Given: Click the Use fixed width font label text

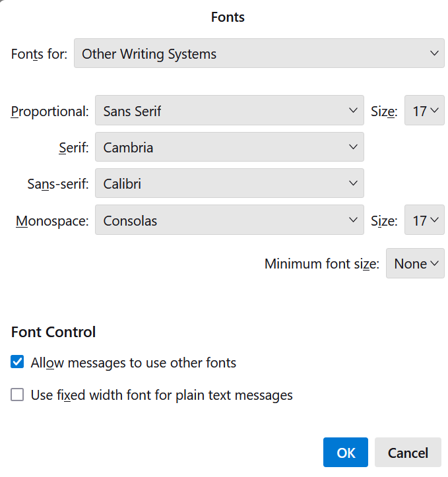Looking at the screenshot, I should point(162,395).
